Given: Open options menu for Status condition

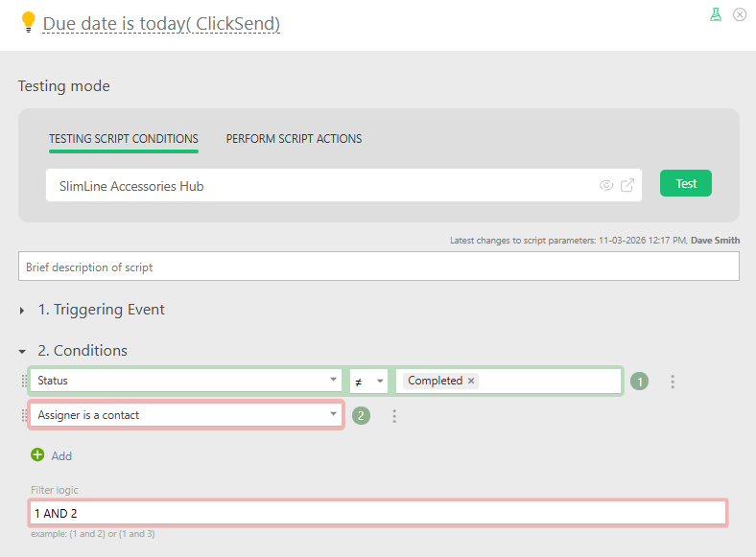Looking at the screenshot, I should [673, 382].
